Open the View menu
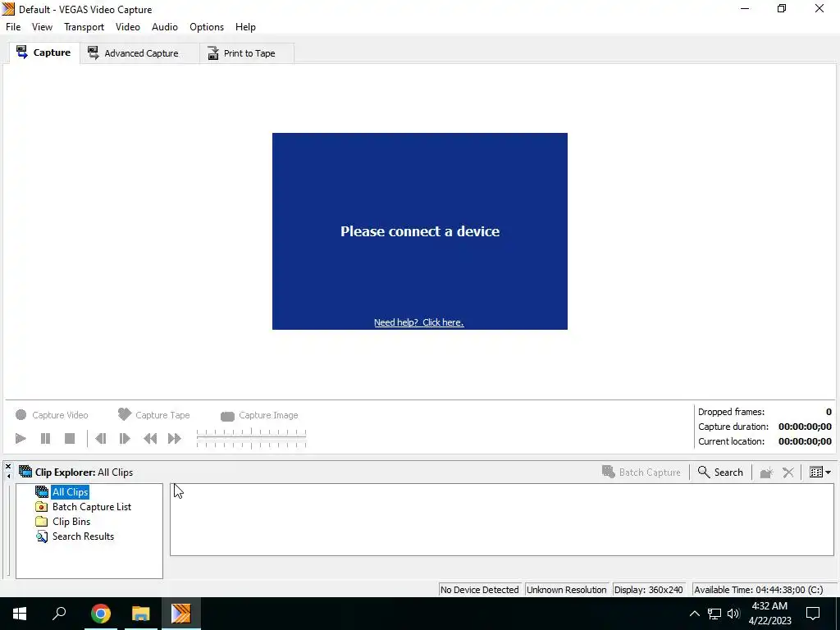This screenshot has width=840, height=630. (42, 27)
